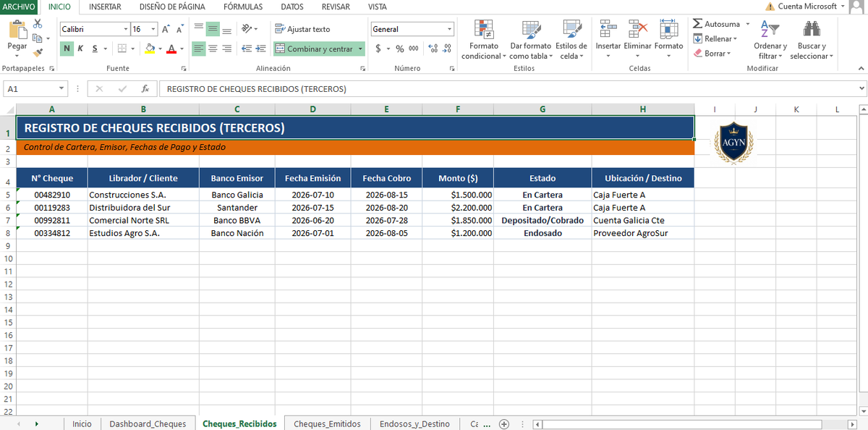Click Combinar y centrar button
Viewport: 868px width, 430px height.
coord(314,49)
